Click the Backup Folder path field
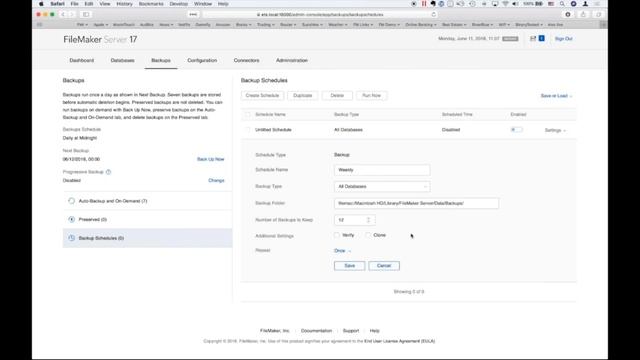 point(416,203)
